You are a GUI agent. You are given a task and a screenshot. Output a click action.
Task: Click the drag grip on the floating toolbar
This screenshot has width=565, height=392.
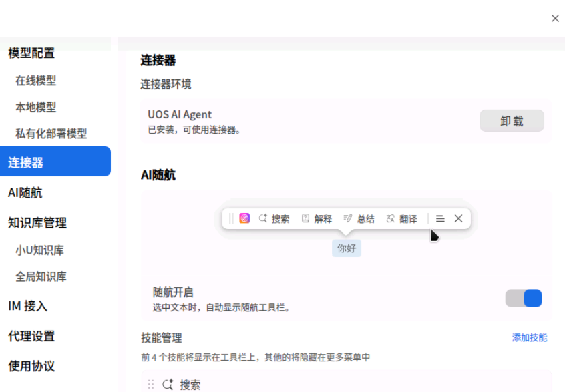tap(231, 218)
